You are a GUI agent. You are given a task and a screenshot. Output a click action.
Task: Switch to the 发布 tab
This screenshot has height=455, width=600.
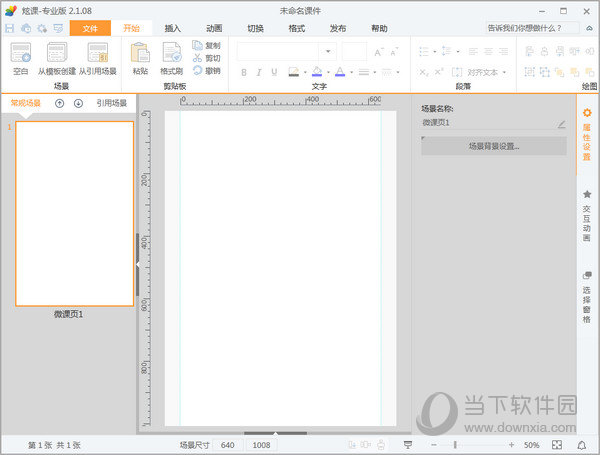click(338, 28)
